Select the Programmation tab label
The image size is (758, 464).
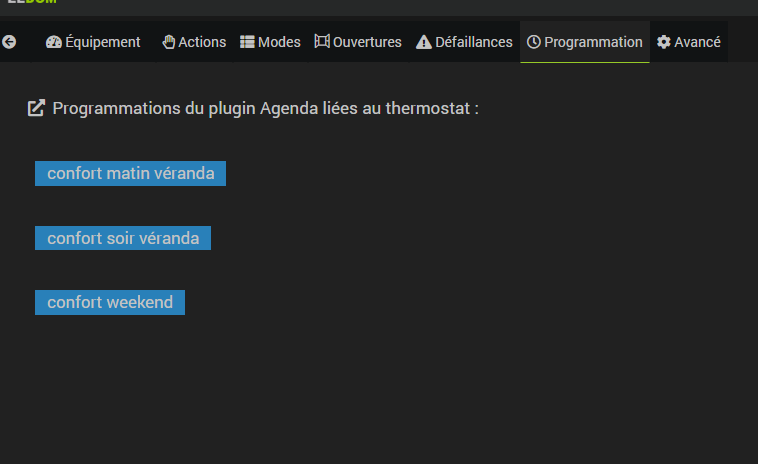point(593,42)
